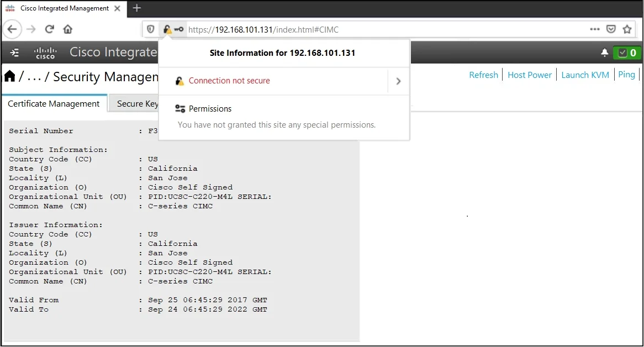The image size is (644, 347).
Task: Go to browser home page icon
Action: coord(68,29)
